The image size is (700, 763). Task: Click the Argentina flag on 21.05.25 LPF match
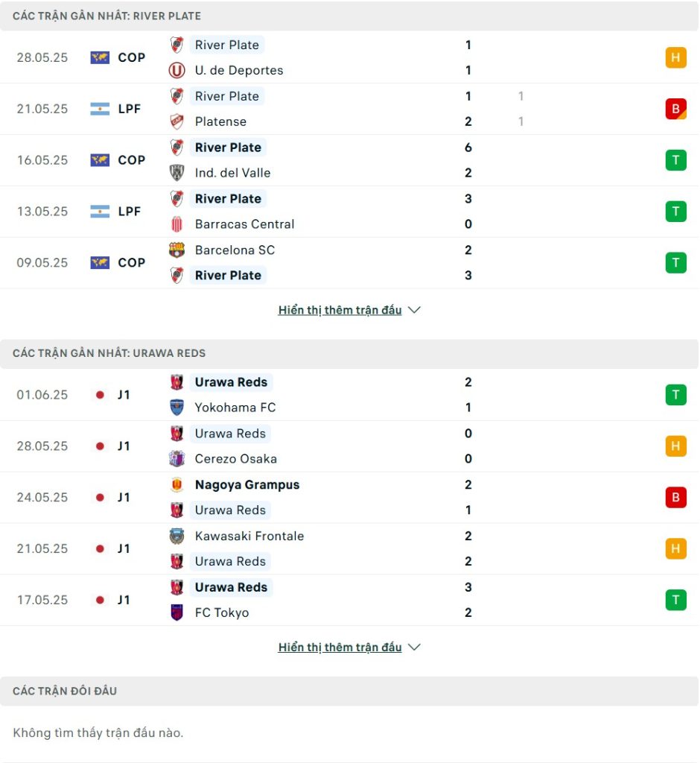click(100, 109)
